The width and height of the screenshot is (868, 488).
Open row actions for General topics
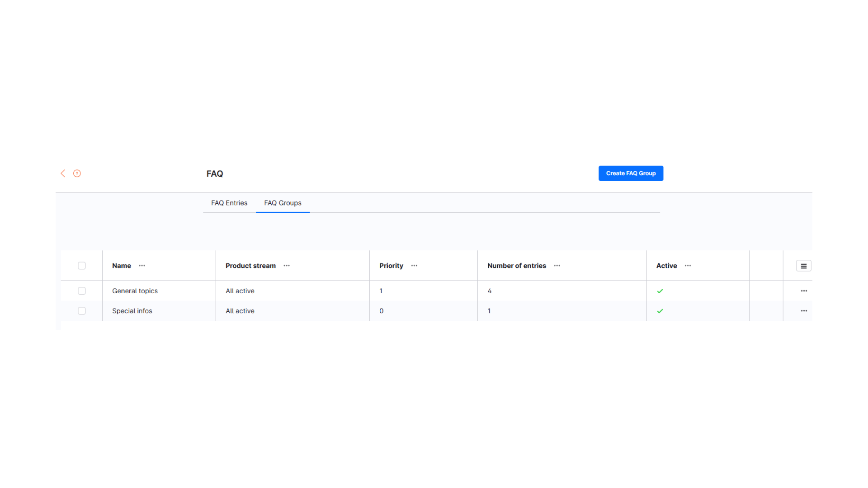pyautogui.click(x=804, y=291)
